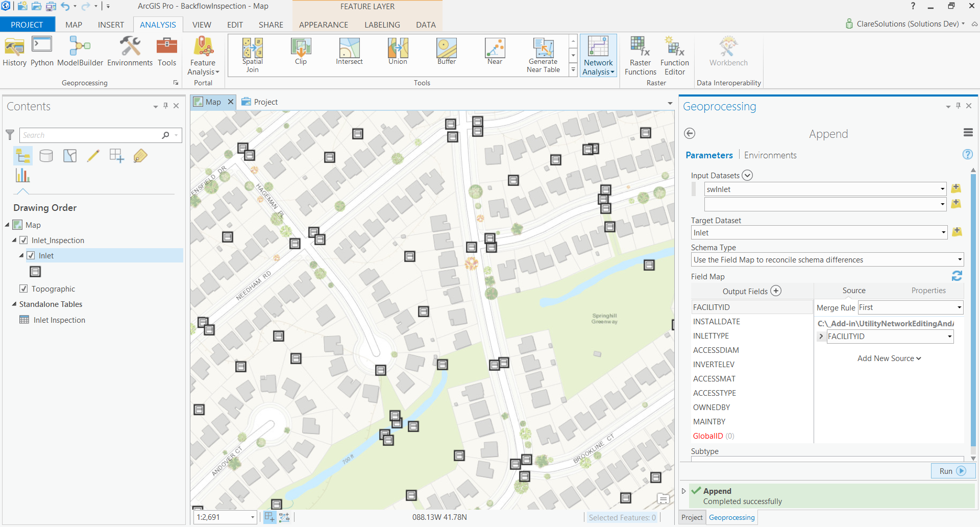Open FACILITYID source field dropdown

click(x=949, y=337)
